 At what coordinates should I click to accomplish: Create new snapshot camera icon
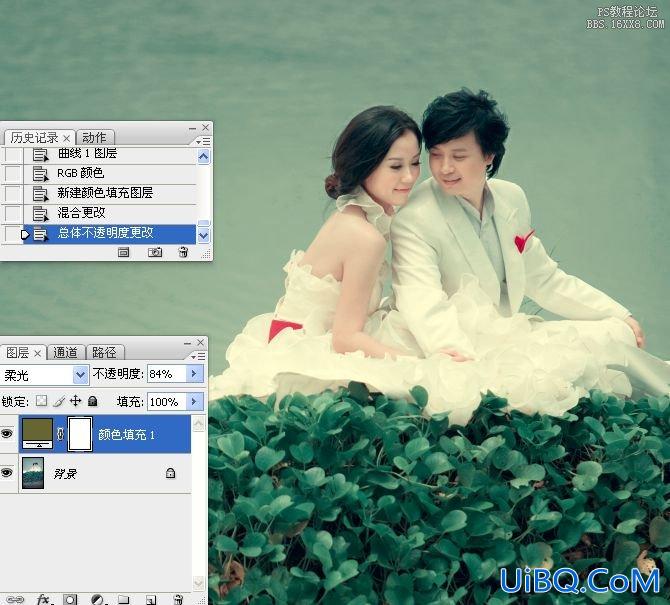pyautogui.click(x=155, y=253)
